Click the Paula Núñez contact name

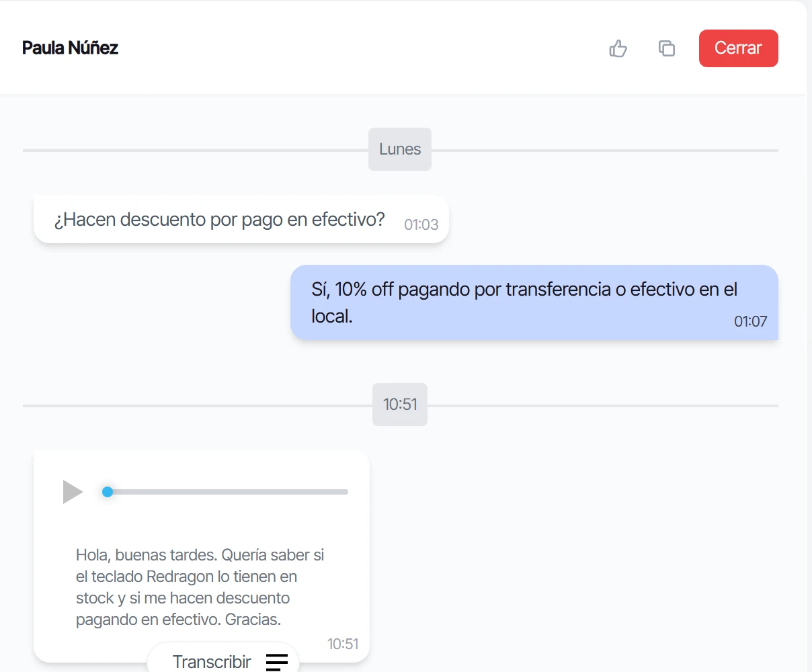click(x=70, y=48)
